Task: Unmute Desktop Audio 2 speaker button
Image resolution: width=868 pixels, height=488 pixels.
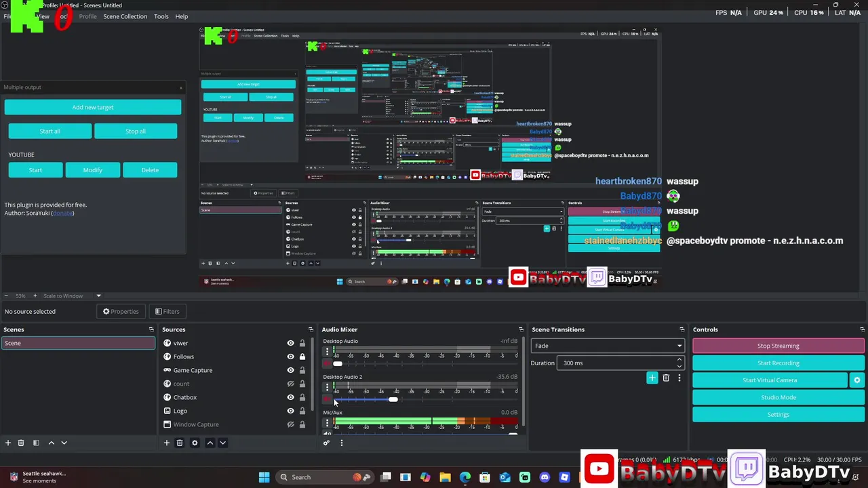Action: pos(327,400)
